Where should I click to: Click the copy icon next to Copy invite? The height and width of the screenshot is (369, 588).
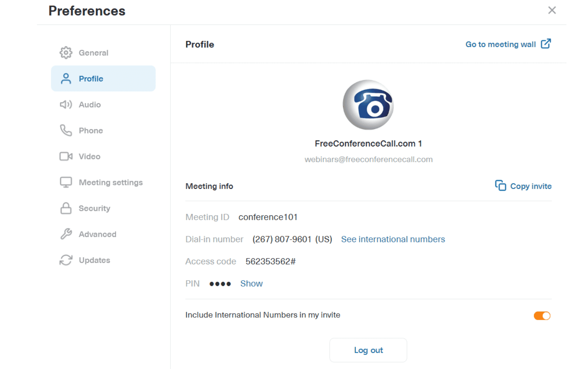point(500,186)
